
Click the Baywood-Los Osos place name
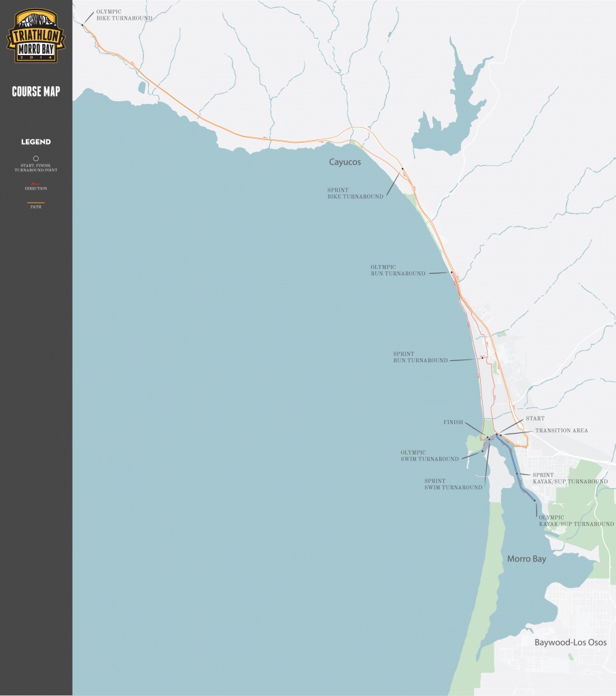pyautogui.click(x=570, y=642)
